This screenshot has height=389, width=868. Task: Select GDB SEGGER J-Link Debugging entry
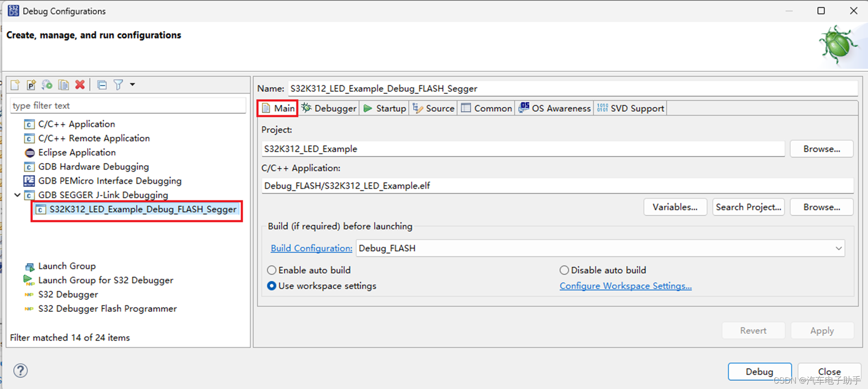[103, 195]
